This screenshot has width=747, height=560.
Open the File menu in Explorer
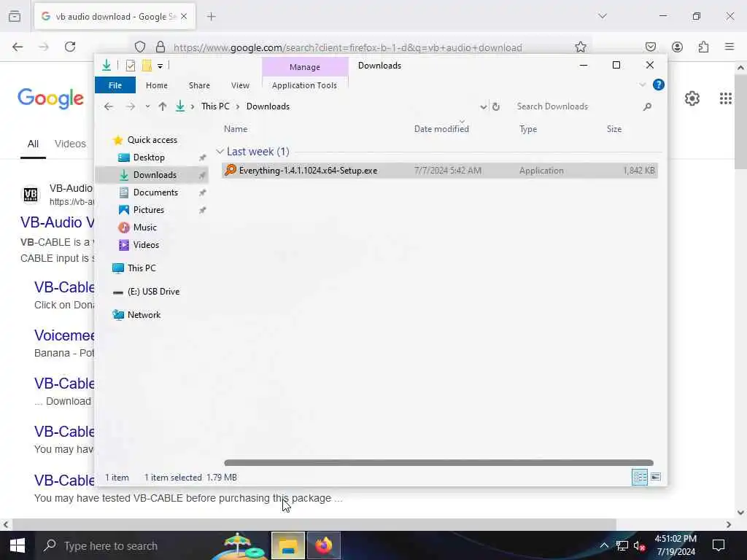(115, 85)
